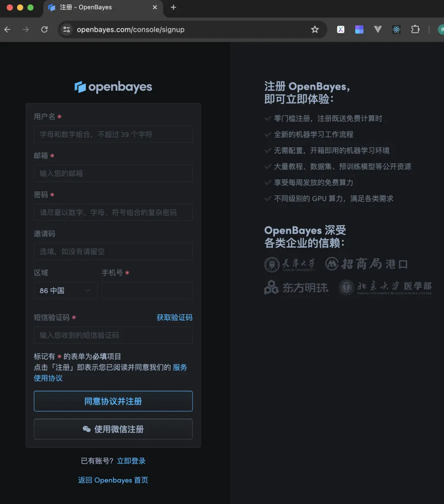This screenshot has width=444, height=504.
Task: Click the 立即登录 login link
Action: click(131, 461)
